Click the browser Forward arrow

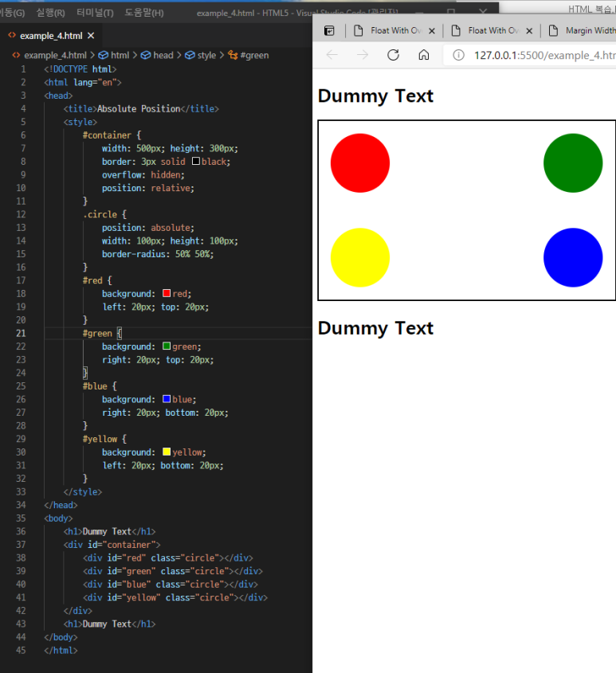tap(363, 55)
